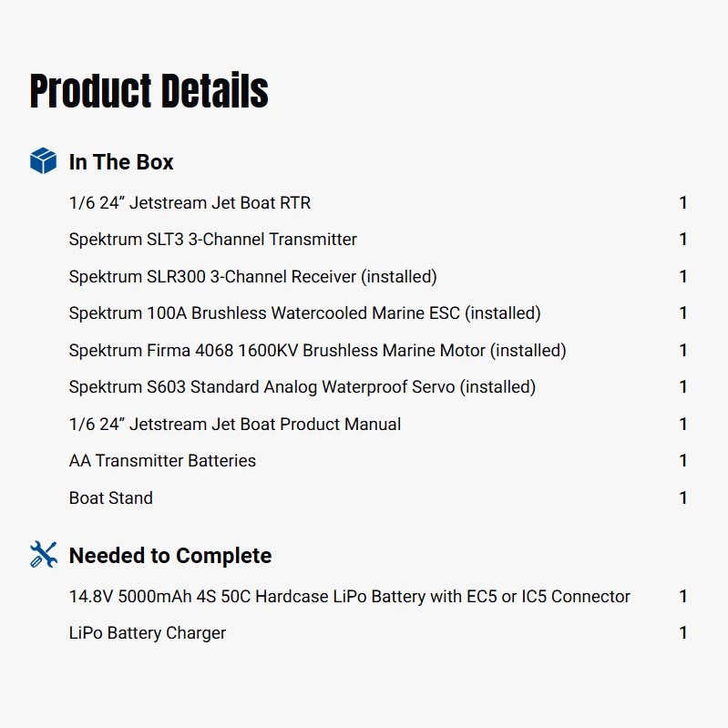Select the In The Box section heading
The height and width of the screenshot is (728, 728).
(x=121, y=162)
